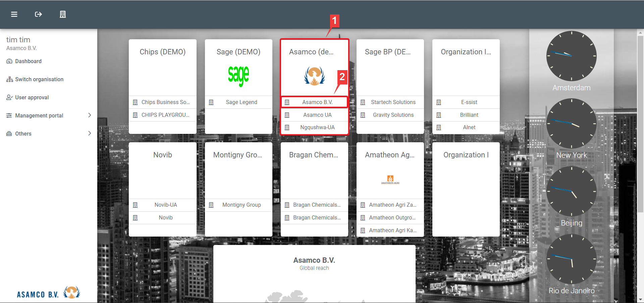The height and width of the screenshot is (303, 644).
Task: Click the building icon in top bar
Action: (x=63, y=14)
